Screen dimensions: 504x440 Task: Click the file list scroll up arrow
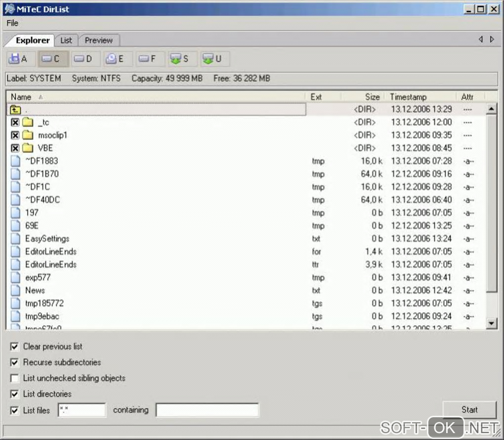pos(492,109)
